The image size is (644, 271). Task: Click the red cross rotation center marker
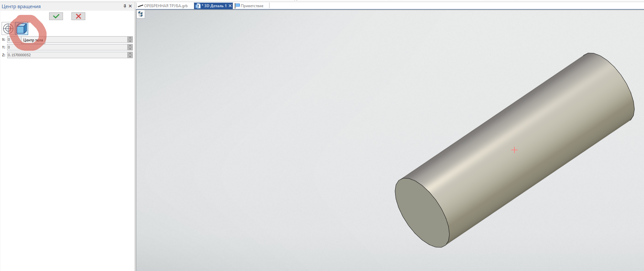point(514,150)
